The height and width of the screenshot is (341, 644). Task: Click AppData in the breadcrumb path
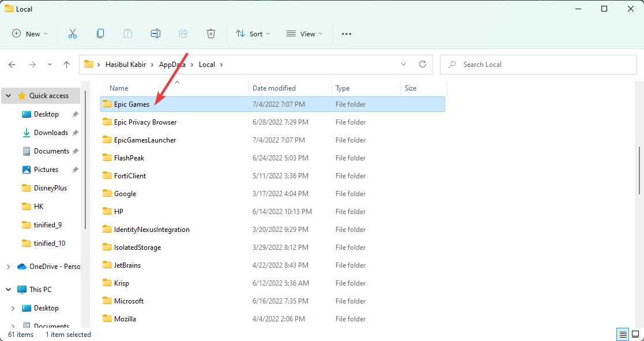pos(172,65)
